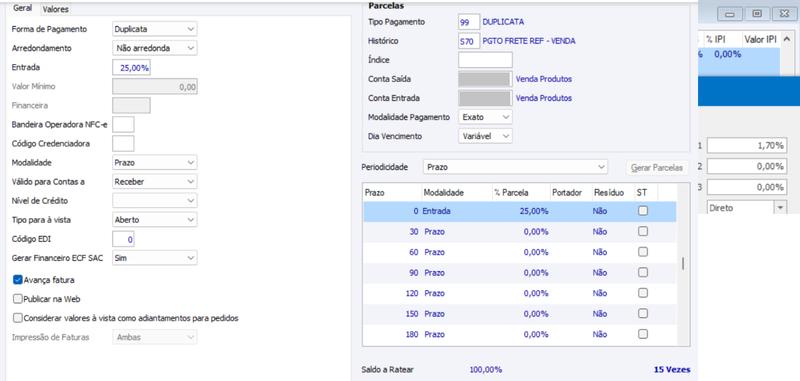The width and height of the screenshot is (800, 381).
Task: Click the Prazo column header
Action: tap(392, 193)
